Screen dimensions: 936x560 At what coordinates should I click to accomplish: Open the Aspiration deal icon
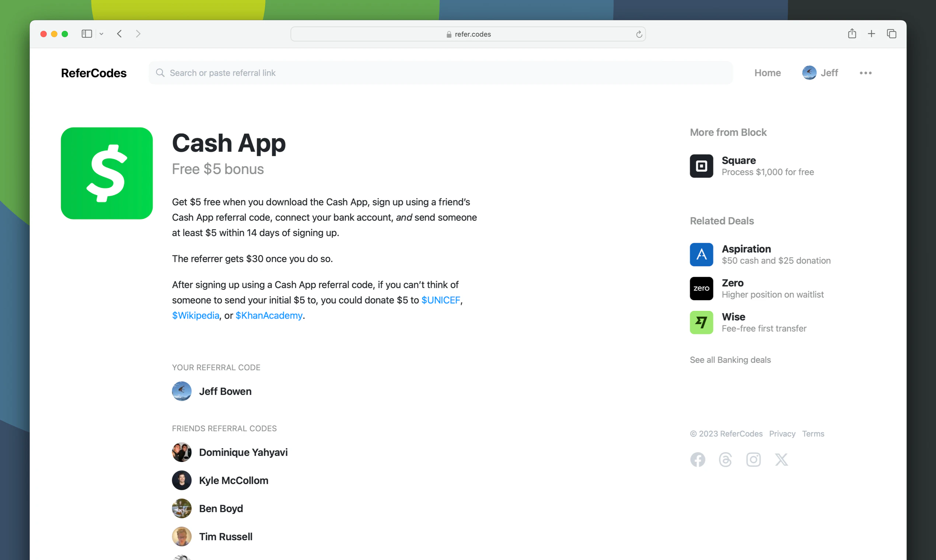pos(701,254)
